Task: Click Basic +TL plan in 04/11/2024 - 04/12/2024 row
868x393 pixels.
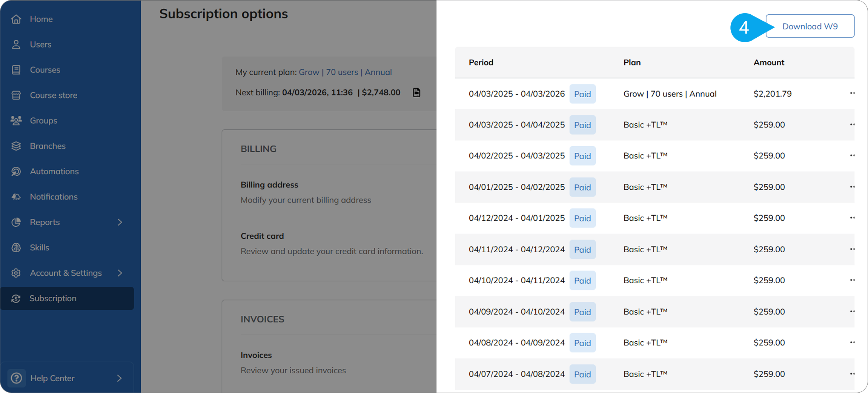Action: [645, 249]
